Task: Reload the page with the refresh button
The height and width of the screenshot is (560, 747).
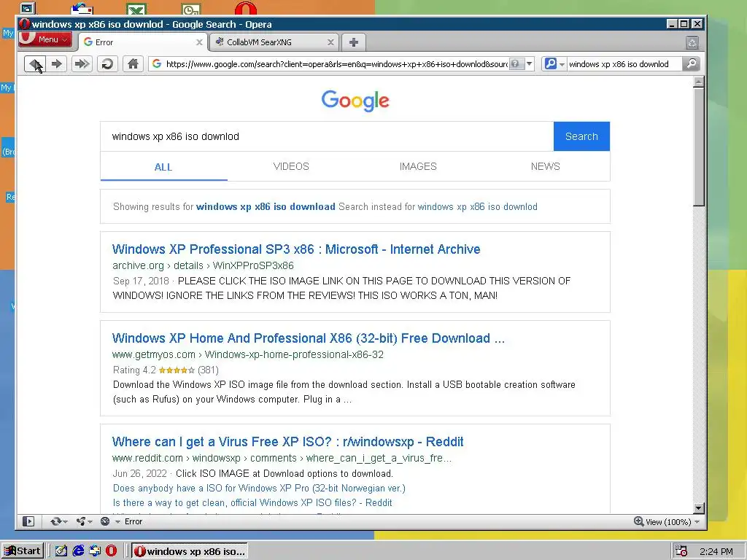Action: [108, 64]
